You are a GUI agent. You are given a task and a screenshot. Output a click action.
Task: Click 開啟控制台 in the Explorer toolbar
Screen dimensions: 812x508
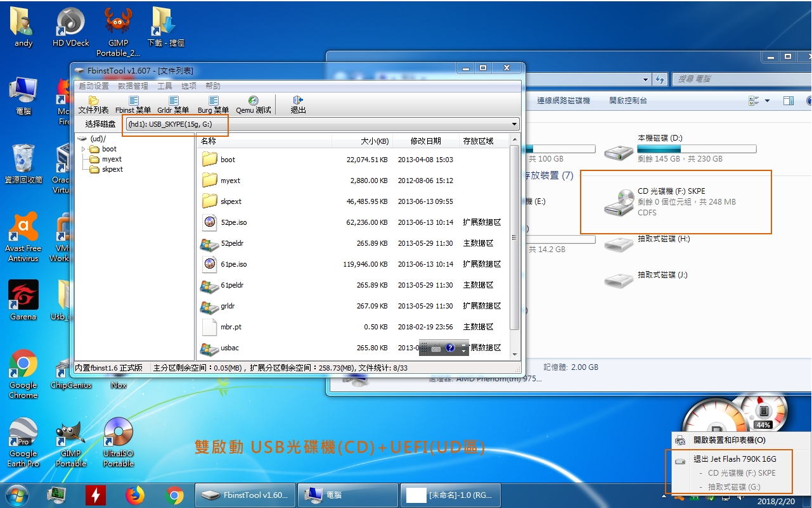[x=628, y=101]
